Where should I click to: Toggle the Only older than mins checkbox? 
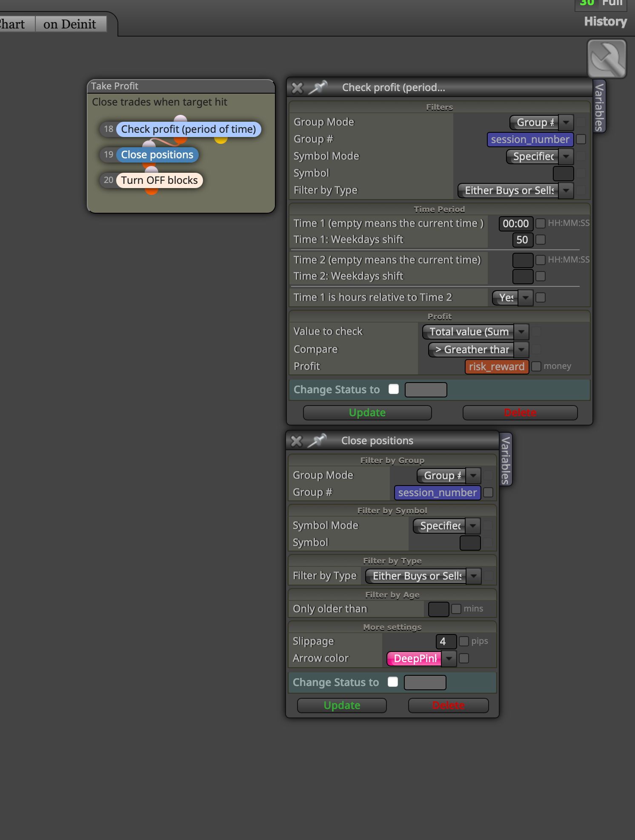pyautogui.click(x=456, y=609)
